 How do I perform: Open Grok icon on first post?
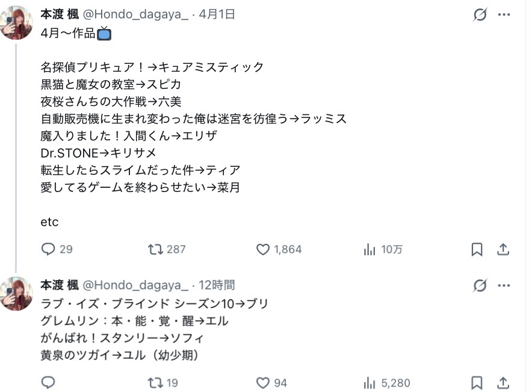pyautogui.click(x=480, y=14)
